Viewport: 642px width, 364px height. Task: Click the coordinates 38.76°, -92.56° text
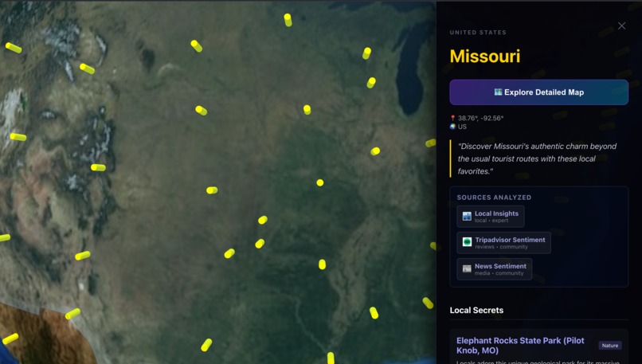(480, 118)
